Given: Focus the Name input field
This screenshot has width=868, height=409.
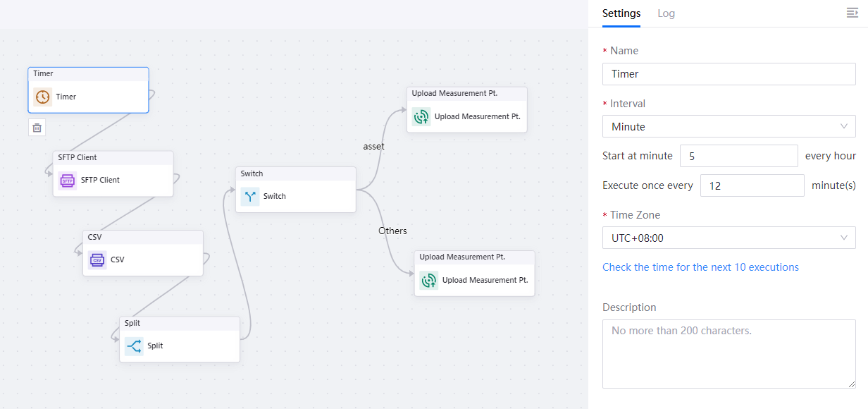Looking at the screenshot, I should [728, 74].
